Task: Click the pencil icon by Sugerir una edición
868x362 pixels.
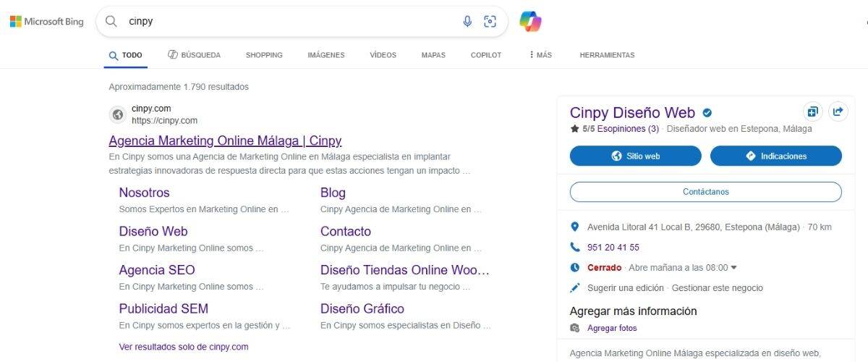Action: click(575, 287)
